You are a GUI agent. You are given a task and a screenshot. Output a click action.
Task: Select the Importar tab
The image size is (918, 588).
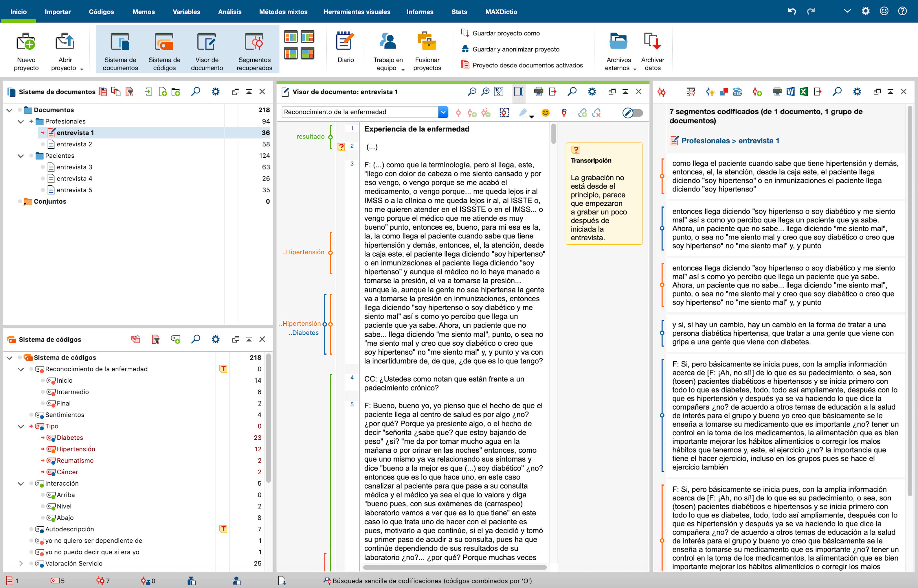point(58,12)
